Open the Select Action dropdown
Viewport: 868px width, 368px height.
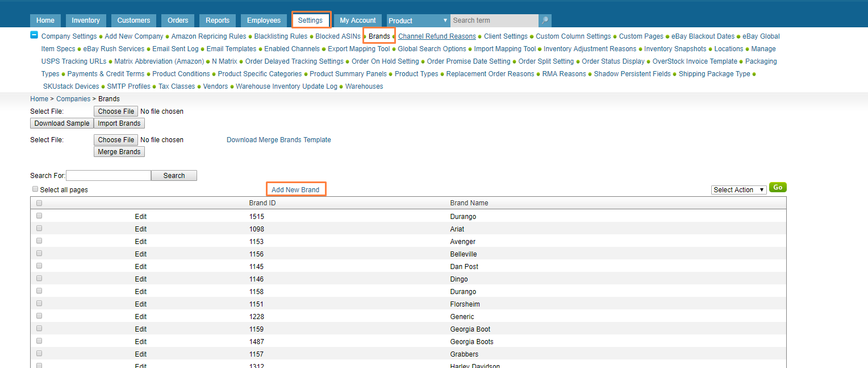click(x=738, y=190)
